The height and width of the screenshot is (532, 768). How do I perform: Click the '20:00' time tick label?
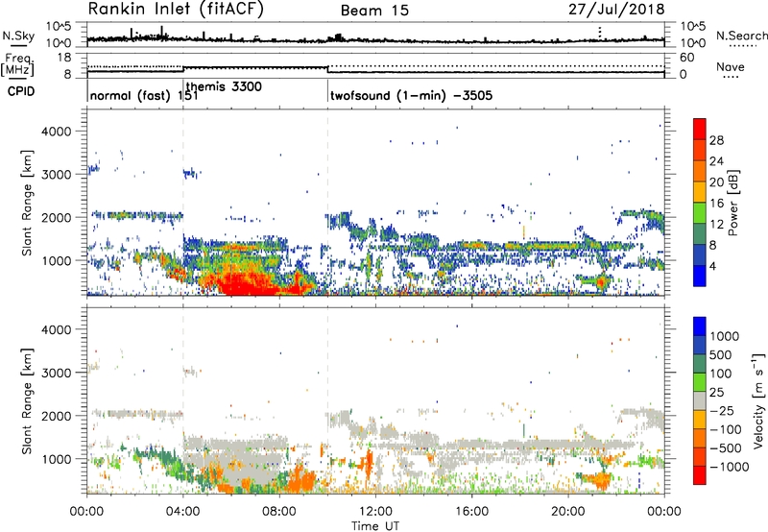[567, 512]
